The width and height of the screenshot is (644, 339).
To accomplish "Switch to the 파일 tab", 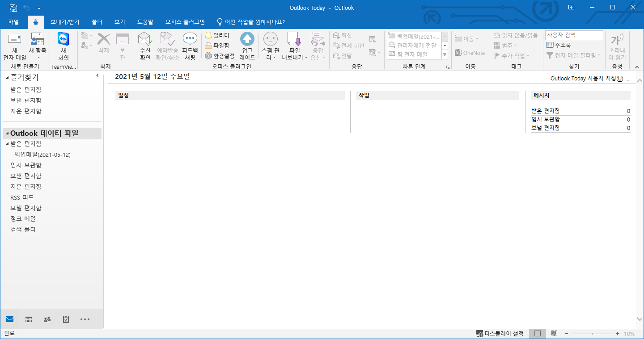I will point(13,21).
